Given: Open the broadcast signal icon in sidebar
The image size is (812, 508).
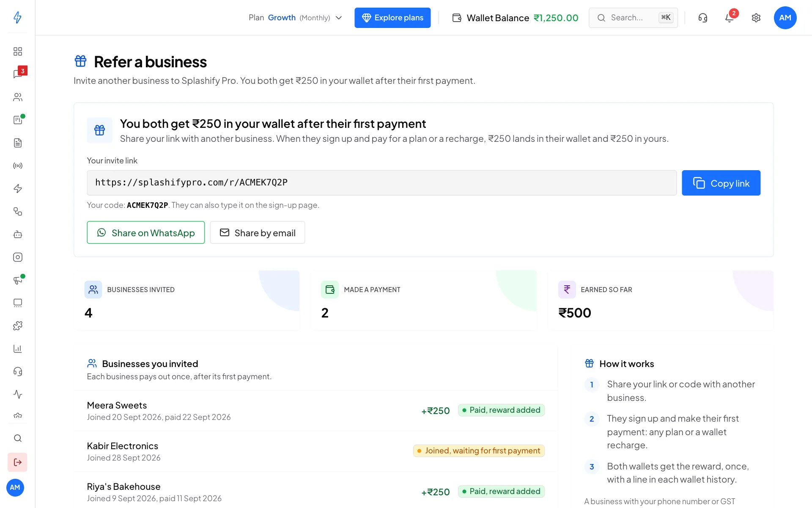Looking at the screenshot, I should (x=17, y=166).
